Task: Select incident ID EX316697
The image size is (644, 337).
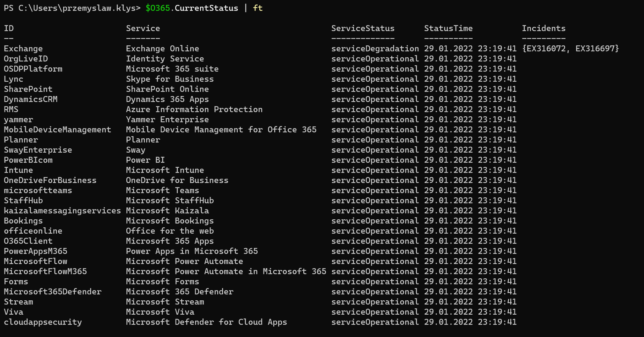Action: click(595, 49)
